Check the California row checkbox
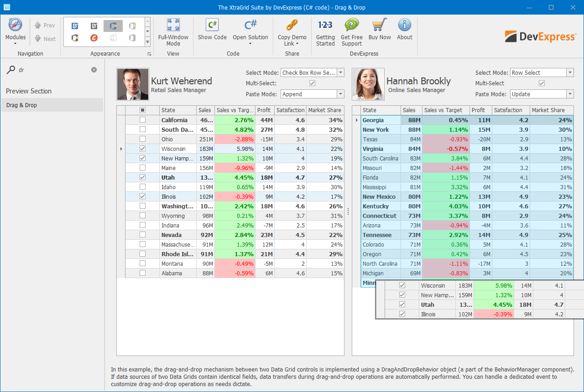584x392 pixels. [143, 120]
